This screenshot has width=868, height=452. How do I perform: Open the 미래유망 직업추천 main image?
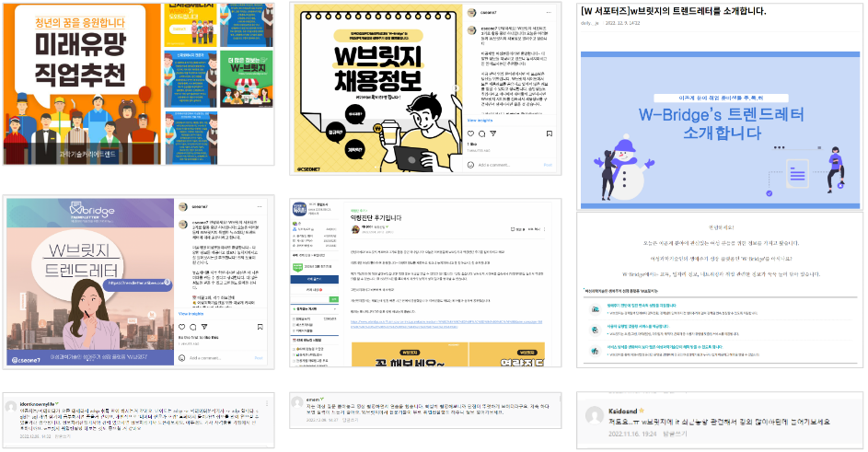click(83, 84)
